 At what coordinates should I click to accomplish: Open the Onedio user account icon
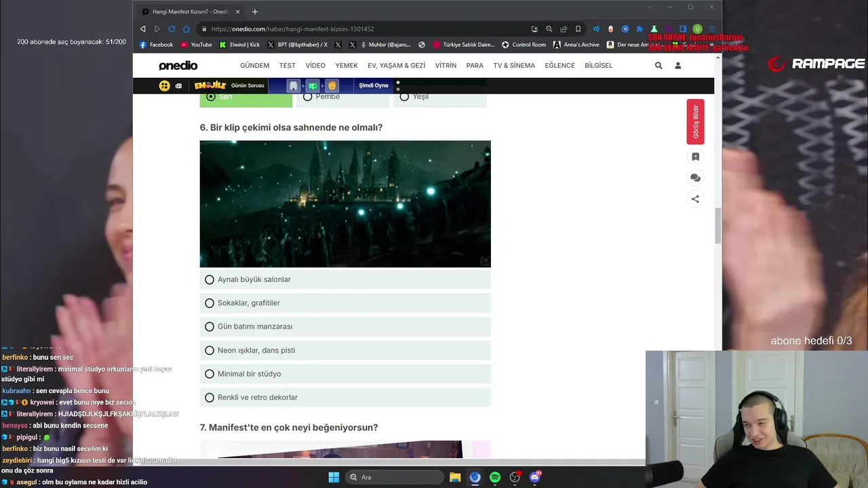click(x=677, y=66)
